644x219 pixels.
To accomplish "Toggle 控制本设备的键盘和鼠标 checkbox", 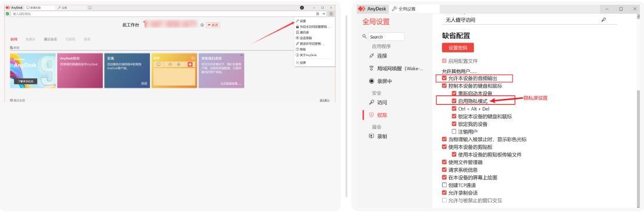I will (x=444, y=86).
